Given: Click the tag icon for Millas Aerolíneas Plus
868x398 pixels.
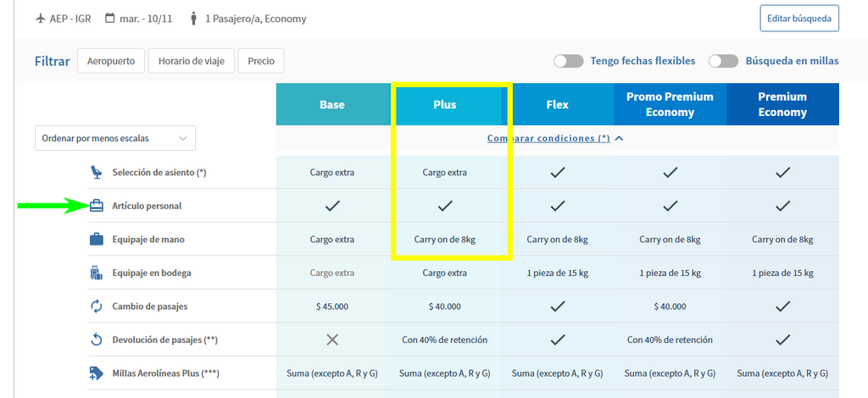Looking at the screenshot, I should [x=97, y=373].
